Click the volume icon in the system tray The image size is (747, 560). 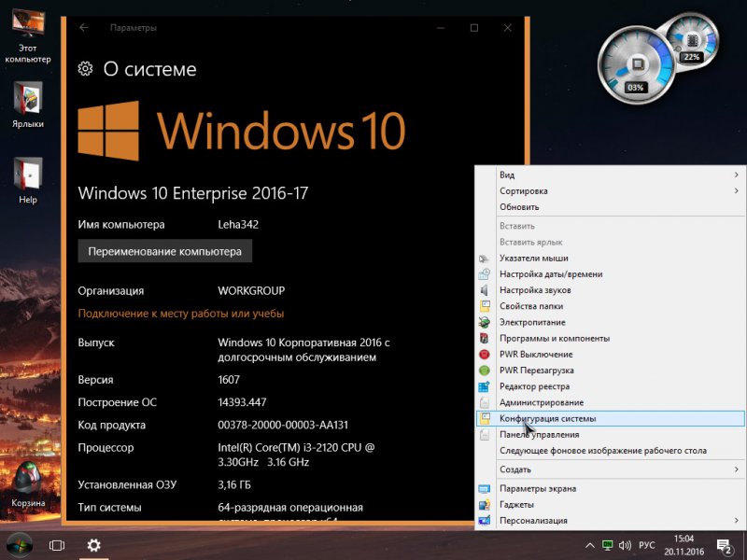625,545
